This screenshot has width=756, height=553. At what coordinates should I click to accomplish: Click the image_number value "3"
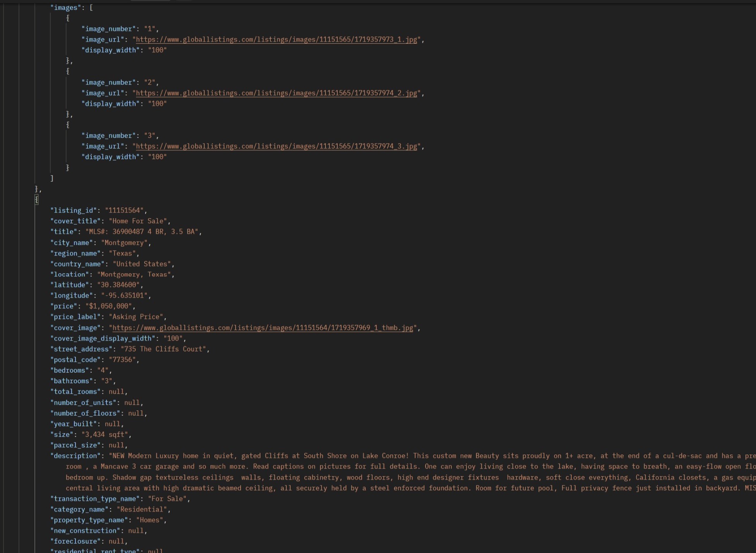click(x=150, y=136)
